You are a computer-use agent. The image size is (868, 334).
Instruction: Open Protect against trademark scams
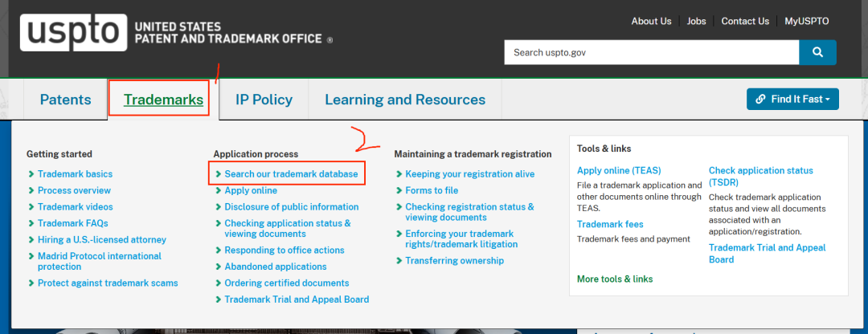(108, 283)
